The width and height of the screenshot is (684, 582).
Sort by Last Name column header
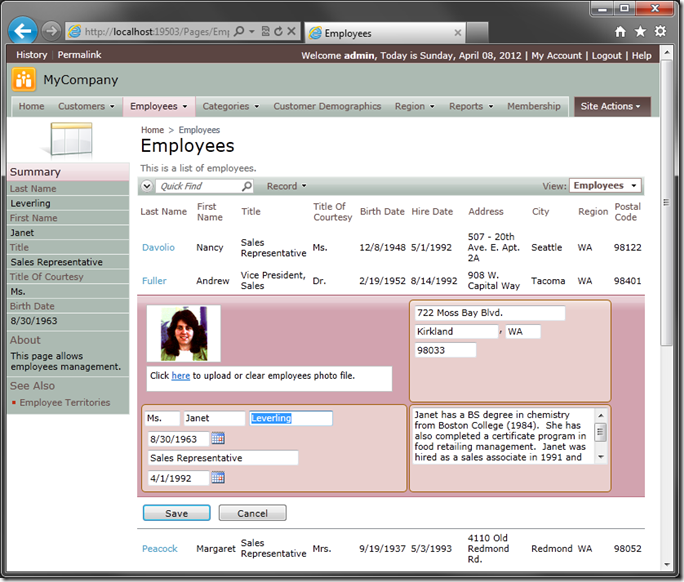pyautogui.click(x=164, y=212)
